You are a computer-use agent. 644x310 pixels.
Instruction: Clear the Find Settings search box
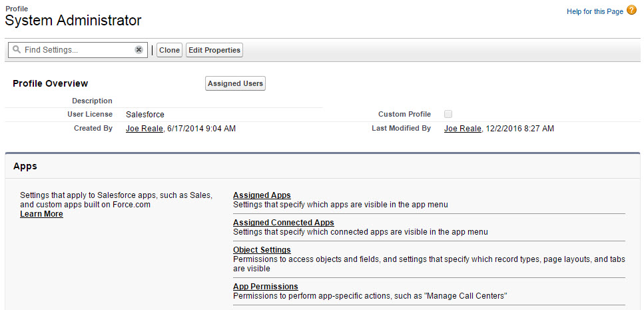tap(139, 50)
